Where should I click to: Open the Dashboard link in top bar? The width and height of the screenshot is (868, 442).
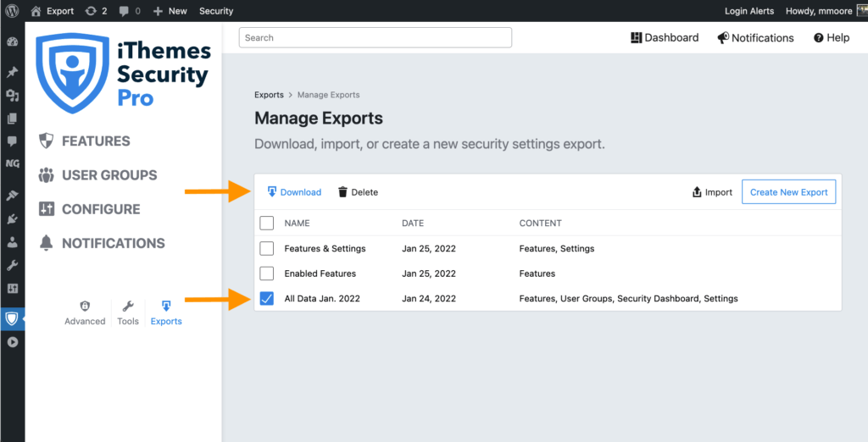coord(665,37)
